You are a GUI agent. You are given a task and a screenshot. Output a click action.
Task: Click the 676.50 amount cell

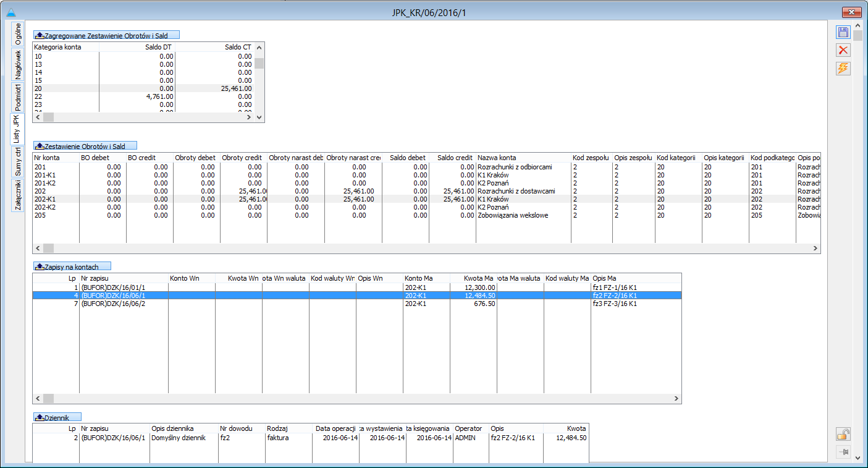coord(473,304)
